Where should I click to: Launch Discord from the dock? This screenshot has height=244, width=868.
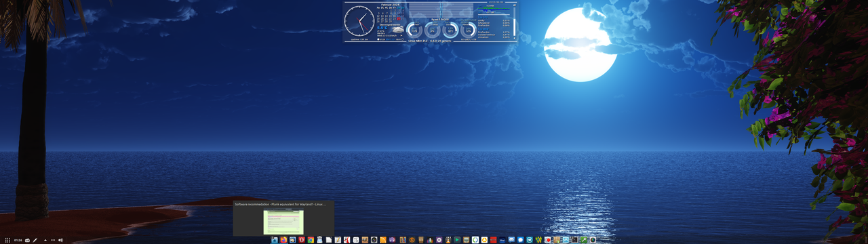[x=511, y=240]
